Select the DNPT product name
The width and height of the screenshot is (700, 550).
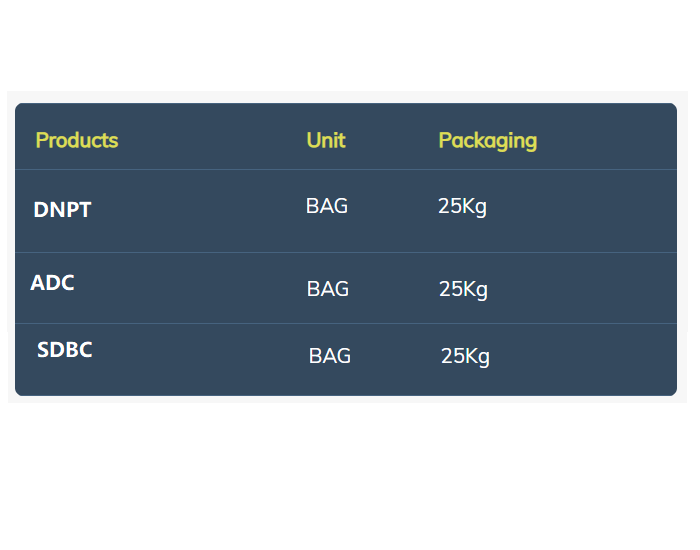point(62,210)
